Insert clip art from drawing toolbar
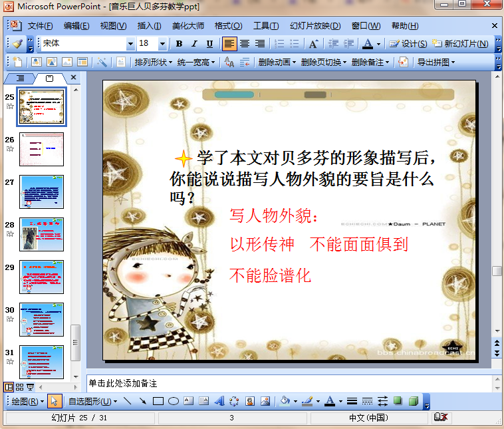The image size is (504, 429). [250, 400]
